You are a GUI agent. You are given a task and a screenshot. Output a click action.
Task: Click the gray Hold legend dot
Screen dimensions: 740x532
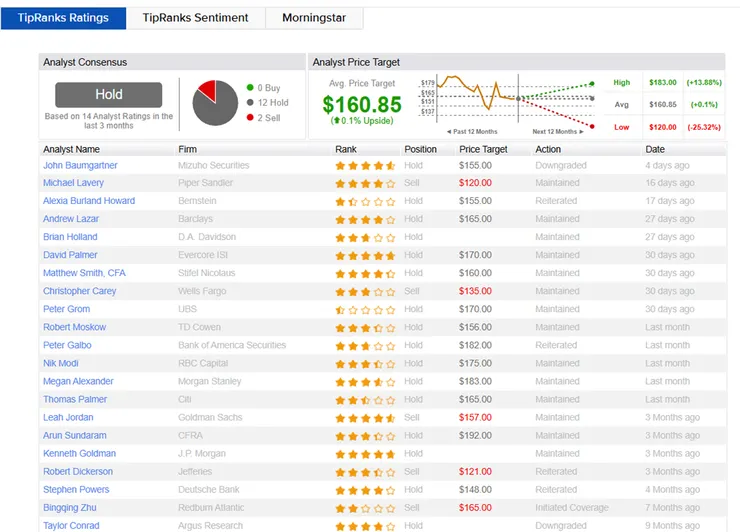[250, 102]
